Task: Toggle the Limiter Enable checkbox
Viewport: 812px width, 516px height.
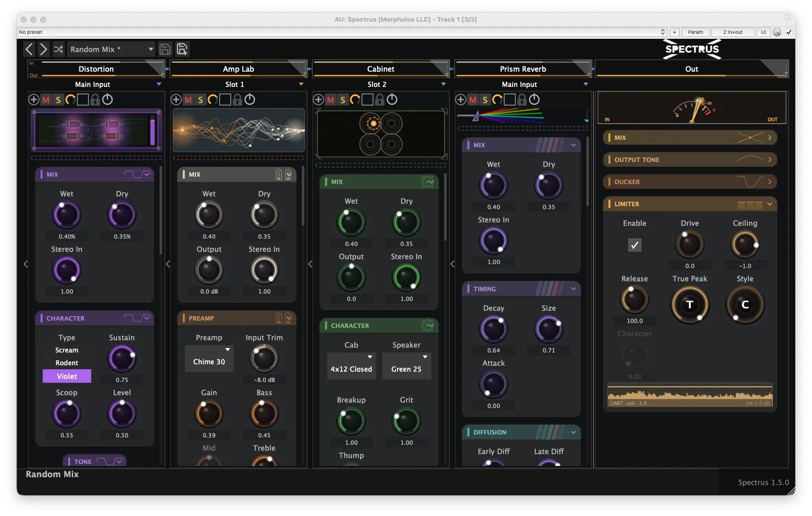Action: [x=635, y=245]
